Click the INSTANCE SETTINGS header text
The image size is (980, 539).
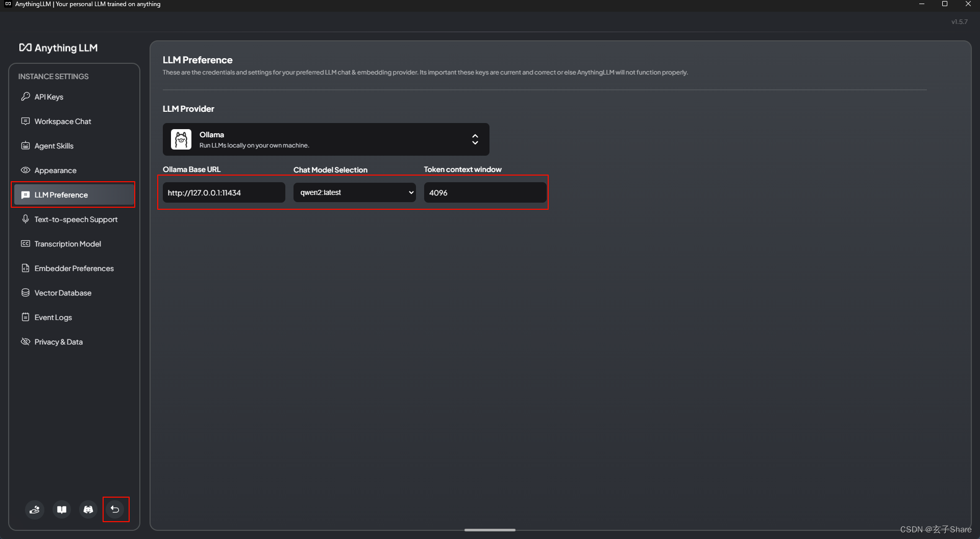coord(54,77)
